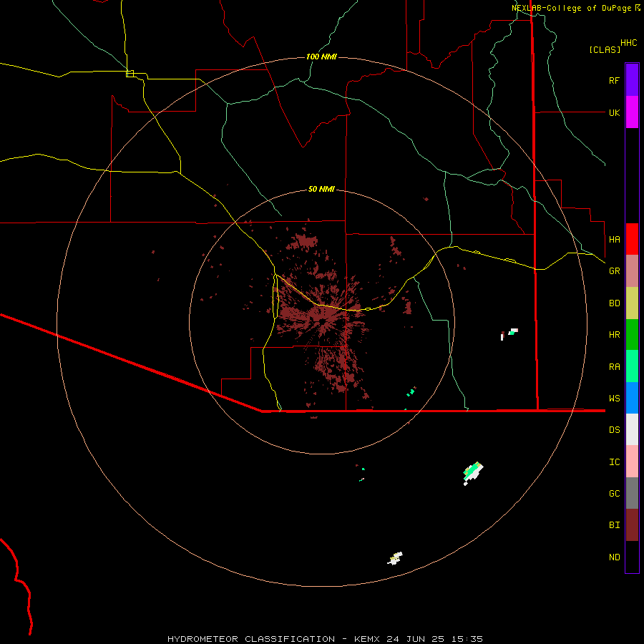Click the light pink IC swatch
The image size is (644, 644).
(632, 462)
